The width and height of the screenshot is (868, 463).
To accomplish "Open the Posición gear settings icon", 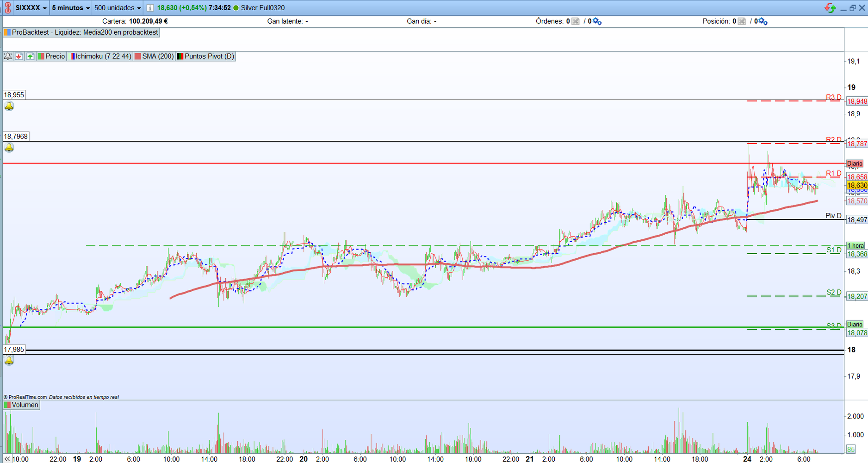I will point(763,21).
